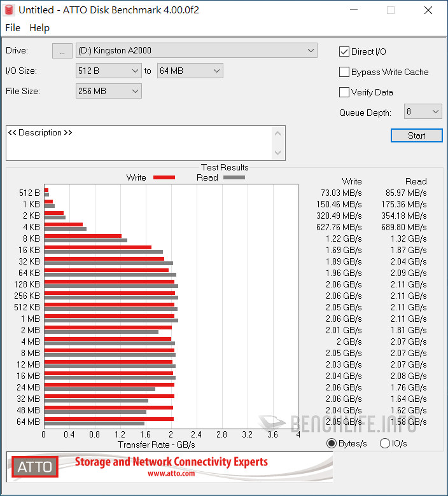Click the 128 KB row label
The height and width of the screenshot is (496, 448).
[x=27, y=284]
